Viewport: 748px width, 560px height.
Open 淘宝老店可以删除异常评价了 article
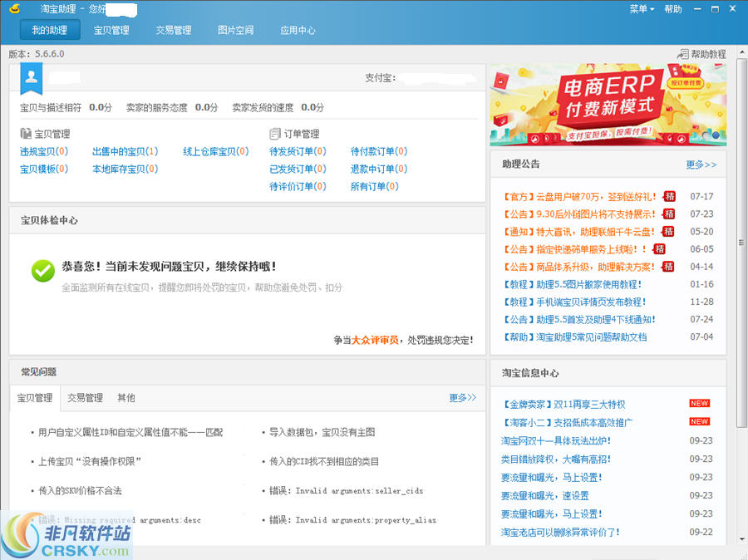[x=560, y=532]
